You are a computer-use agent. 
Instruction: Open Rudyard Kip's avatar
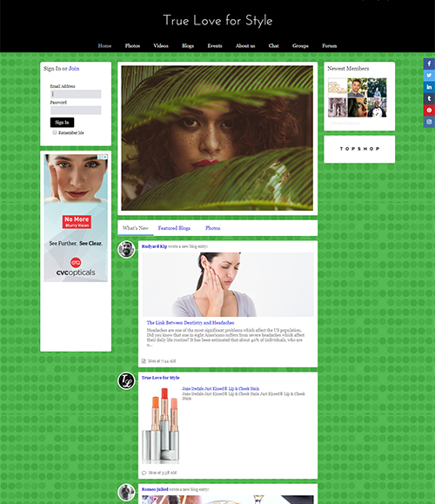126,250
